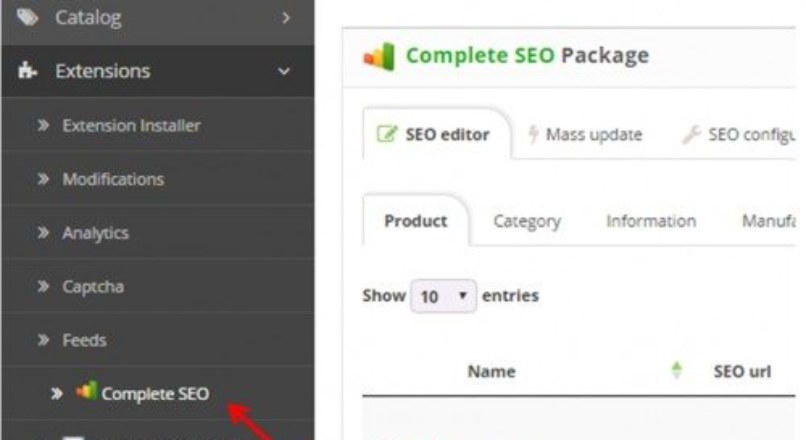Click double-arrow icon beside Feeds
806x440 pixels.
43,340
